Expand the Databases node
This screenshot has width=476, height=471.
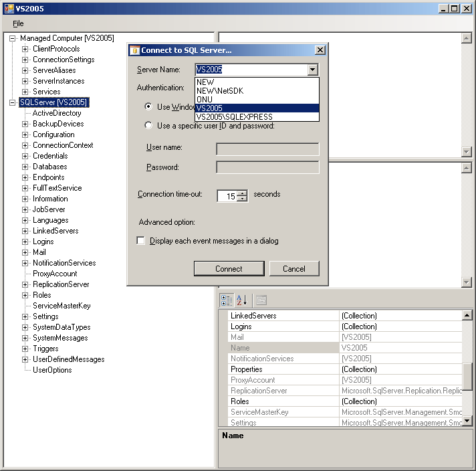(25, 167)
